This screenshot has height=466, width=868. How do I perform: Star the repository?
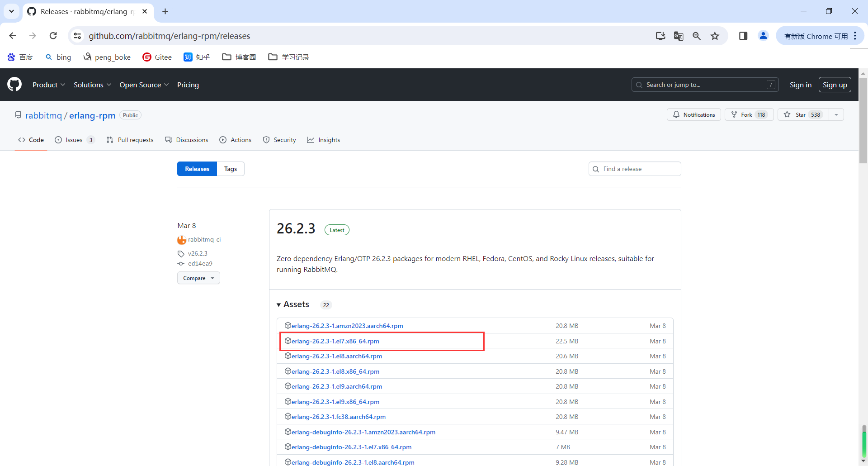[803, 114]
